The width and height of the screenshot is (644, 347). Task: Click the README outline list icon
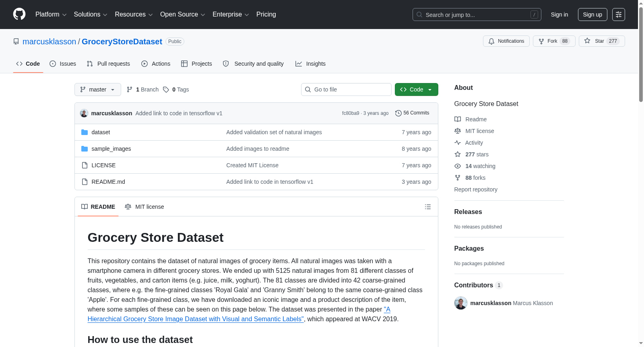pyautogui.click(x=428, y=207)
